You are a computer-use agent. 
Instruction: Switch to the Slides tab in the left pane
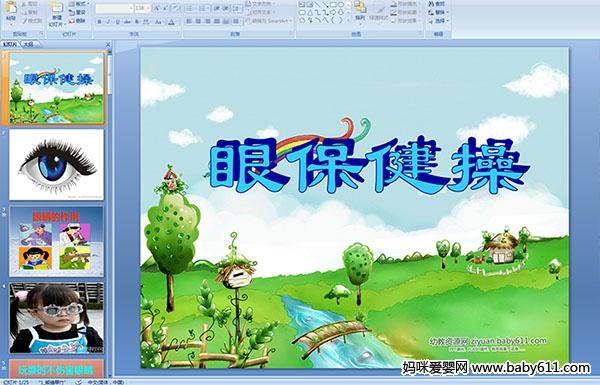(x=10, y=44)
